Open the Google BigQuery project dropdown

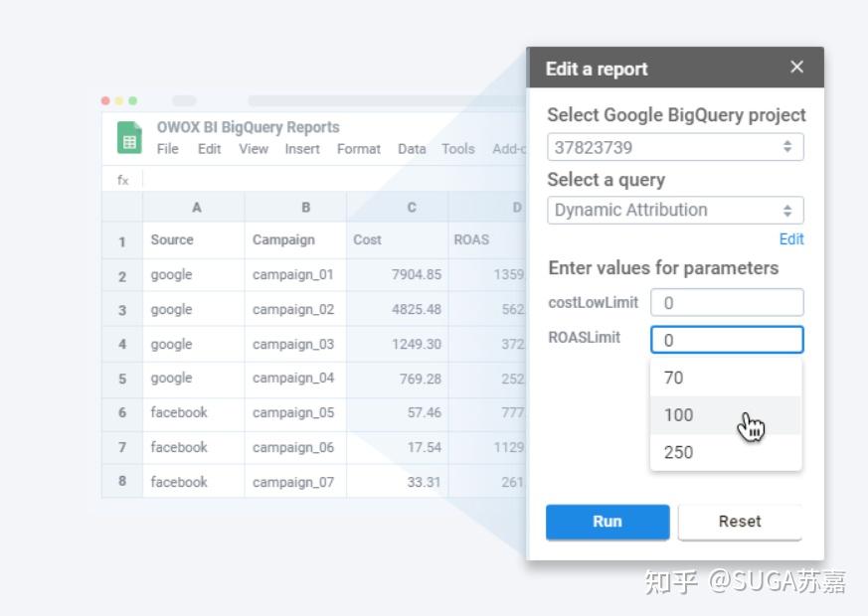click(x=675, y=147)
